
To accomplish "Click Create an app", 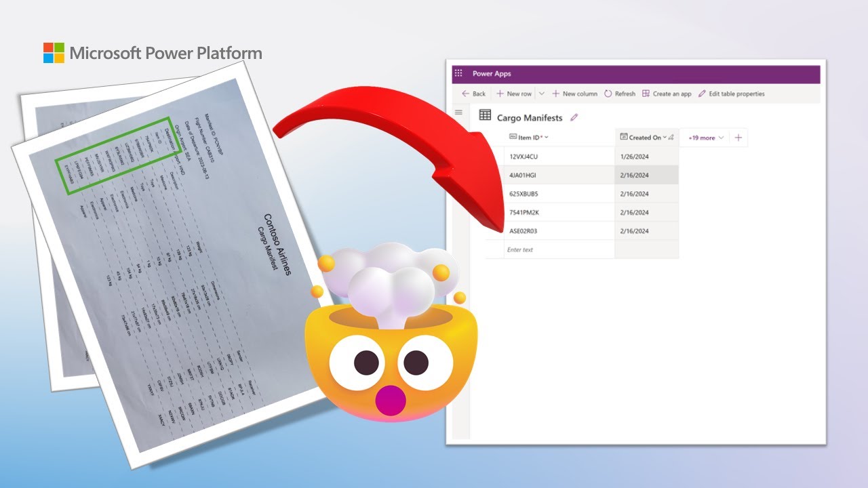I will point(667,94).
